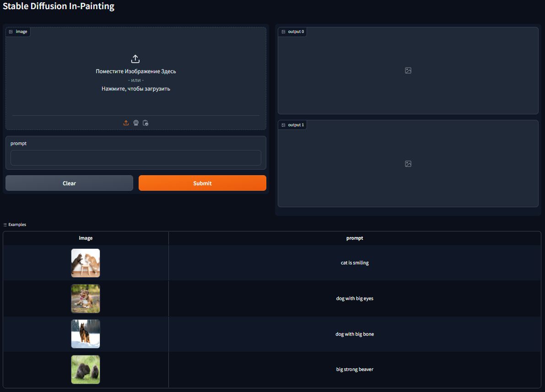Select the clipboard paste source icon

146,123
